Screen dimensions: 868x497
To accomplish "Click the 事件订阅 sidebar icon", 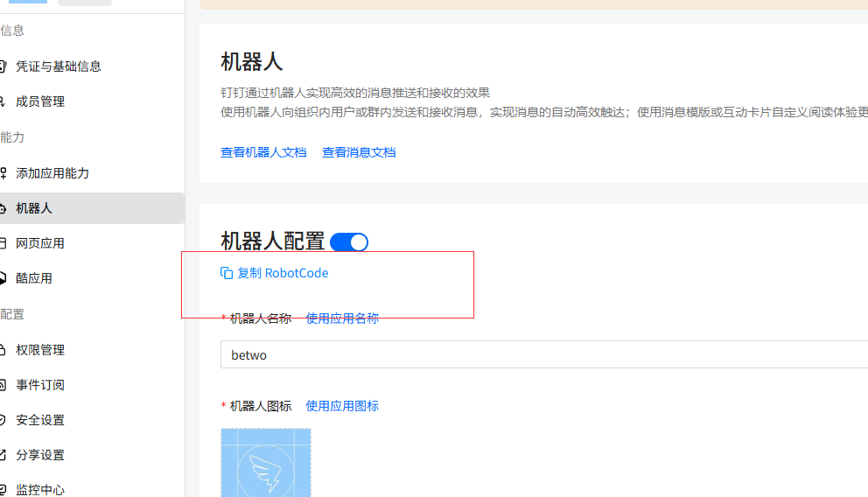I will pyautogui.click(x=3, y=385).
